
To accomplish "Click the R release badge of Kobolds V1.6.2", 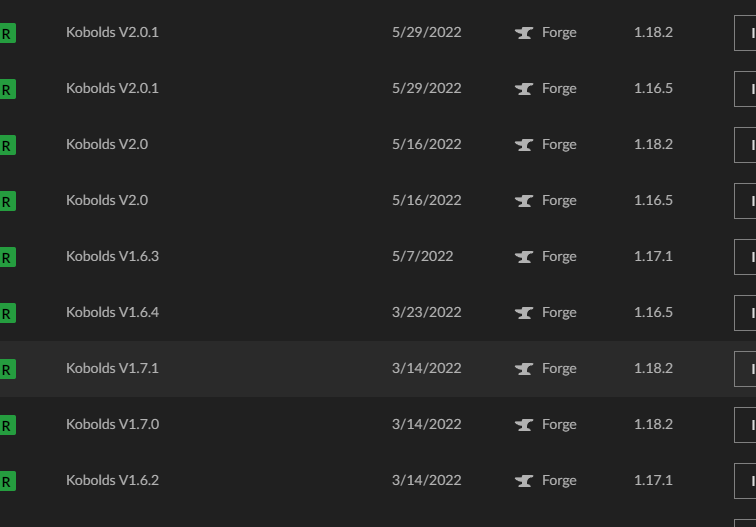I will click(7, 481).
